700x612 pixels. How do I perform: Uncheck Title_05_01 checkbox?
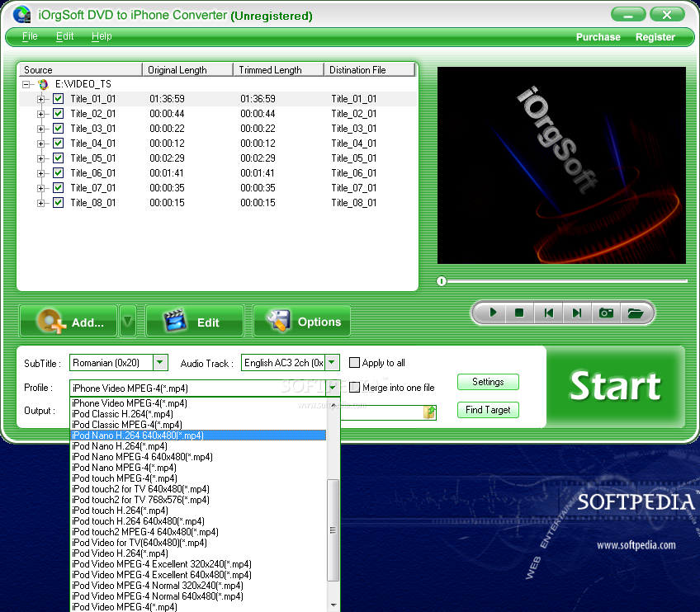[58, 158]
